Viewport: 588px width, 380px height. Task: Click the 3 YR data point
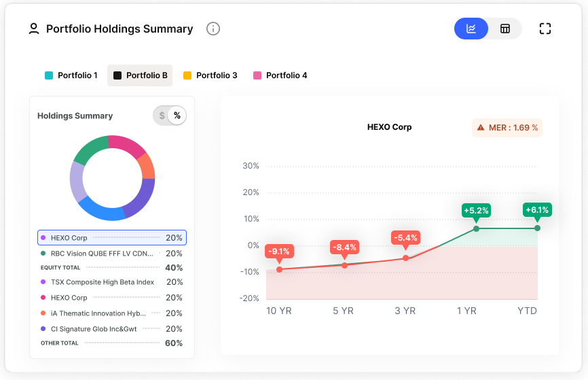(x=406, y=258)
